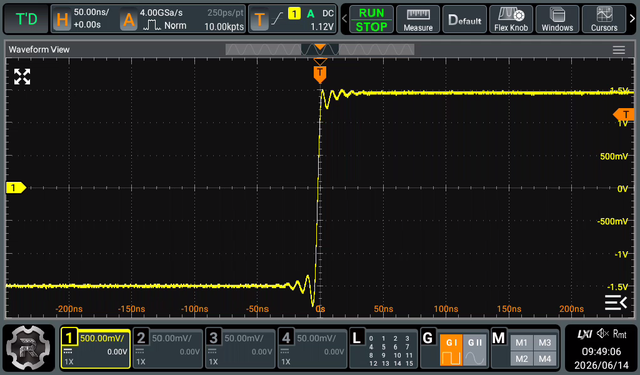Image resolution: width=640 pixels, height=375 pixels.
Task: Click the Norm acquisition mode label
Action: point(175,26)
